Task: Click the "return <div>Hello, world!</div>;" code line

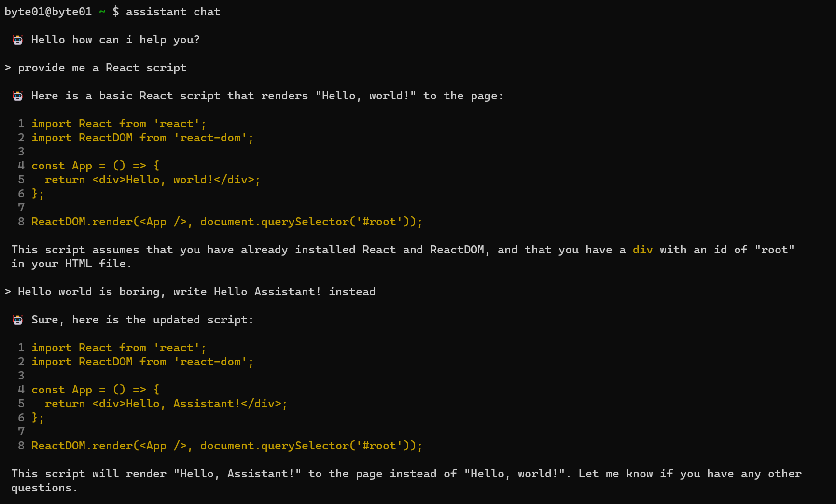Action: (152, 180)
